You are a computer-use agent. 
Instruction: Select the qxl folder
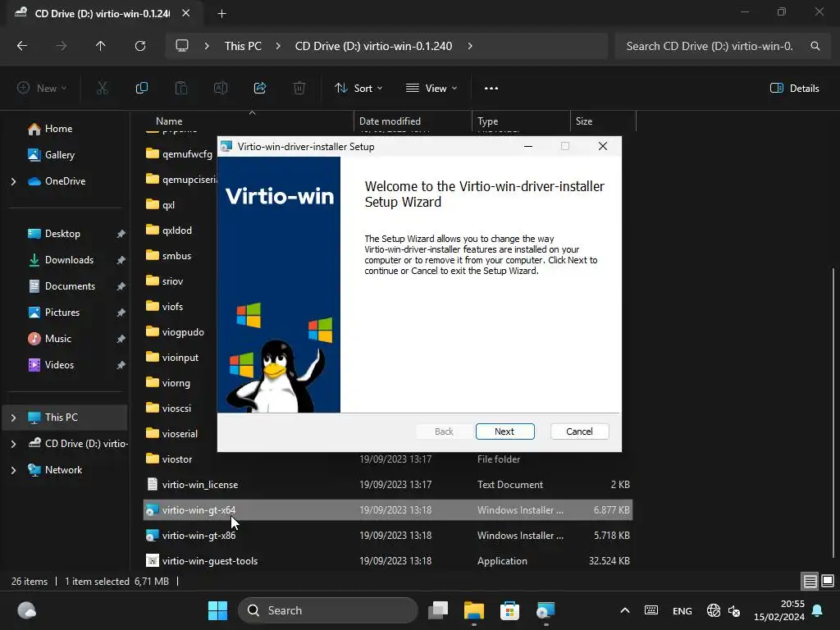(x=168, y=204)
